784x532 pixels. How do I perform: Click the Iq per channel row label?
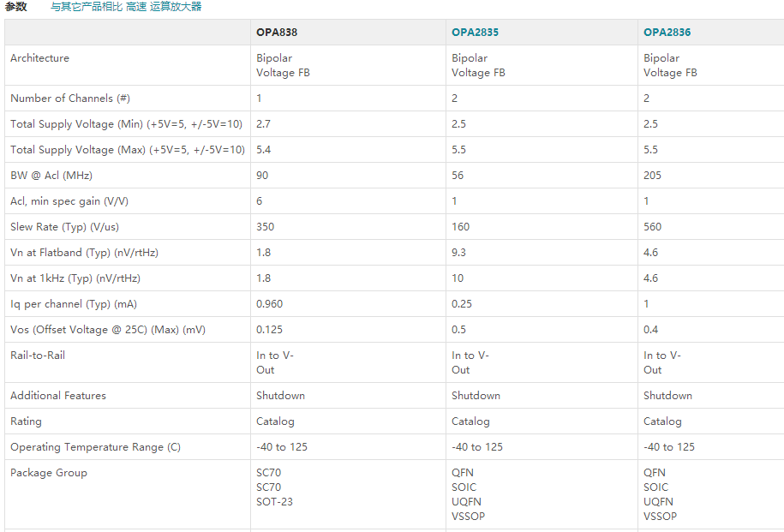[x=74, y=304]
